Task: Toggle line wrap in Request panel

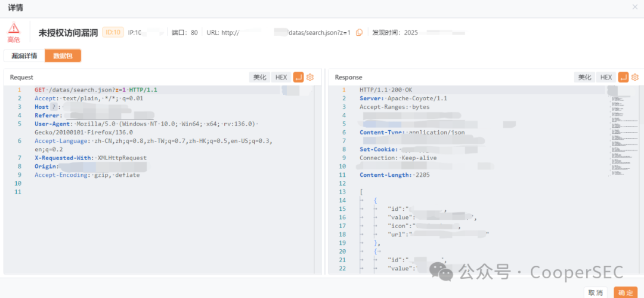Action: pyautogui.click(x=298, y=77)
